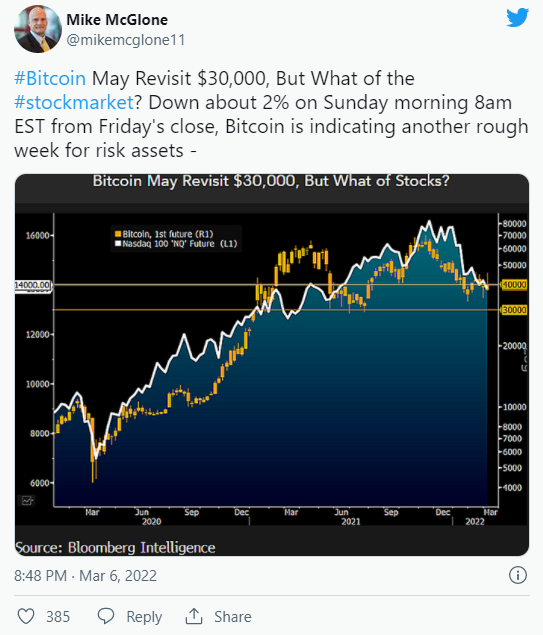Click the white Nasdaq 100 legend swatch
Image resolution: width=543 pixels, height=635 pixels.
[x=118, y=244]
